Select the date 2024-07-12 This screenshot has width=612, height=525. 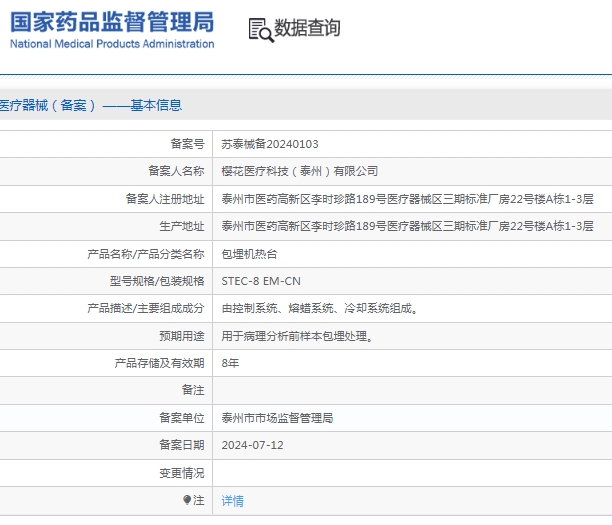click(x=253, y=445)
